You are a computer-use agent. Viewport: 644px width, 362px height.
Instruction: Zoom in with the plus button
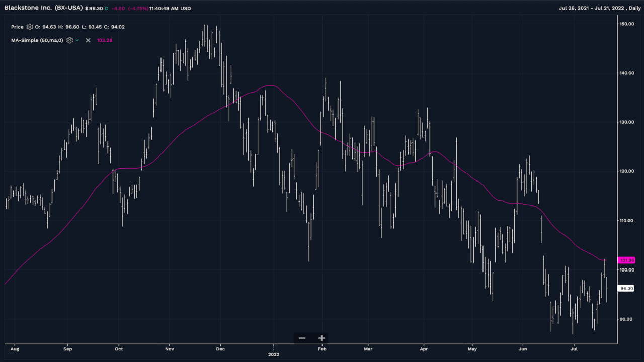(x=321, y=338)
